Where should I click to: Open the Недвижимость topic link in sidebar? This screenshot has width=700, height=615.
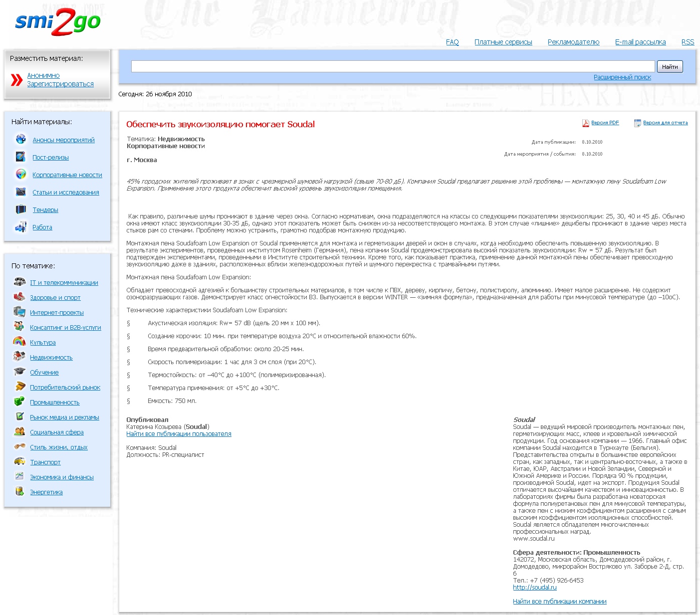tap(51, 358)
